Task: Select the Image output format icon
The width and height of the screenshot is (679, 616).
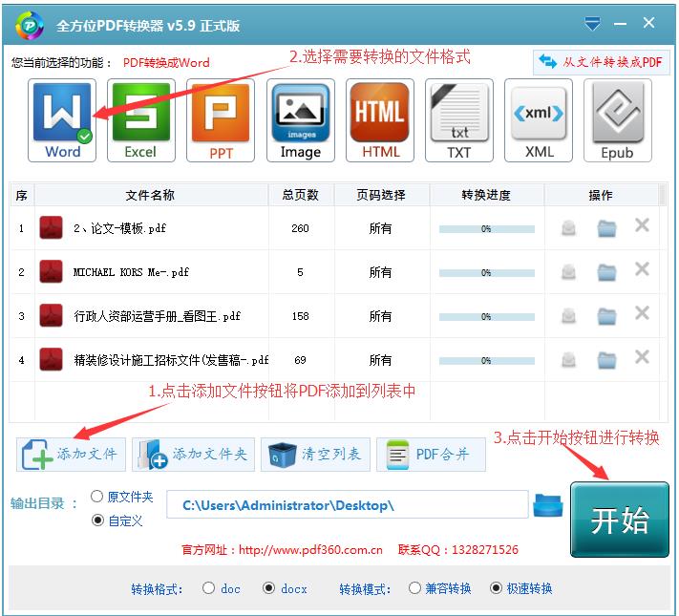Action: [300, 120]
